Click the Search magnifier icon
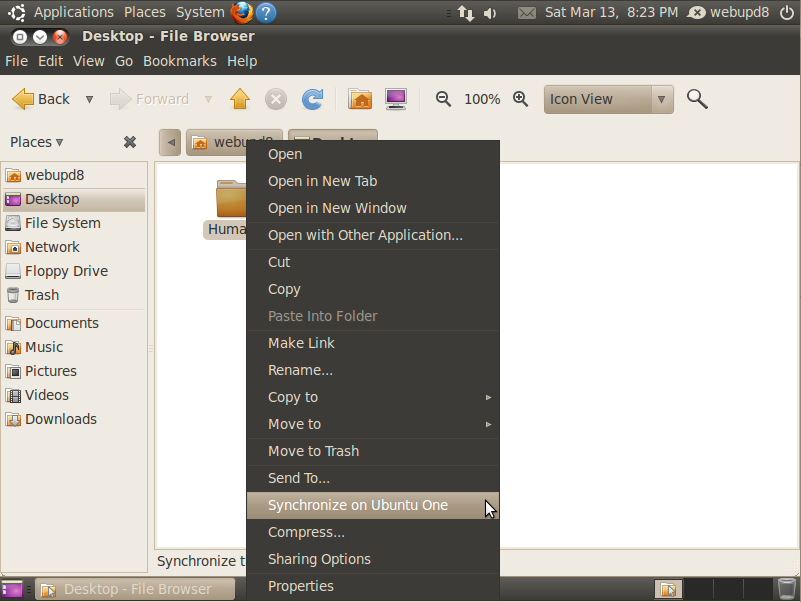Image resolution: width=801 pixels, height=602 pixels. tap(697, 99)
